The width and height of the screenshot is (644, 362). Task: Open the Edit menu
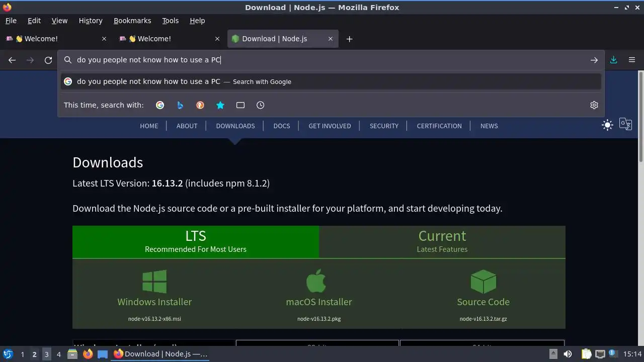[x=34, y=21]
